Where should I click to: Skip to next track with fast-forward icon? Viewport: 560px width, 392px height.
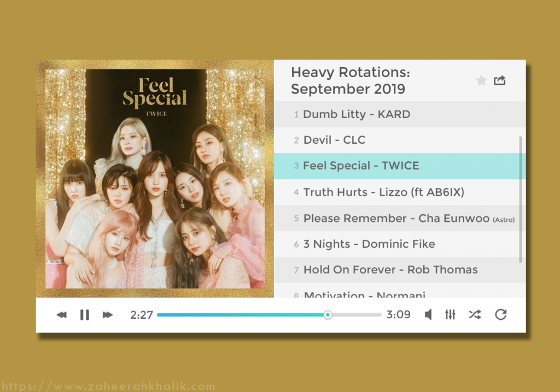pyautogui.click(x=108, y=315)
